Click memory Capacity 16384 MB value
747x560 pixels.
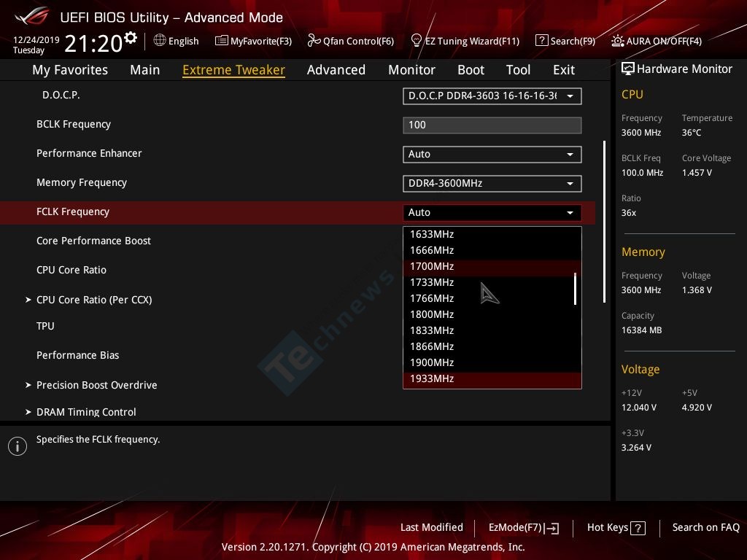point(641,330)
